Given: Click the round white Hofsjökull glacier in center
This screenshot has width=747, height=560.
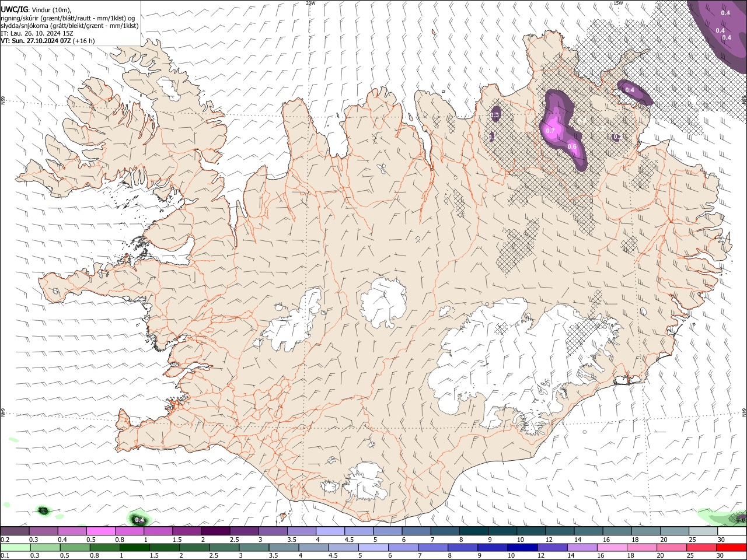Looking at the screenshot, I should (x=383, y=303).
